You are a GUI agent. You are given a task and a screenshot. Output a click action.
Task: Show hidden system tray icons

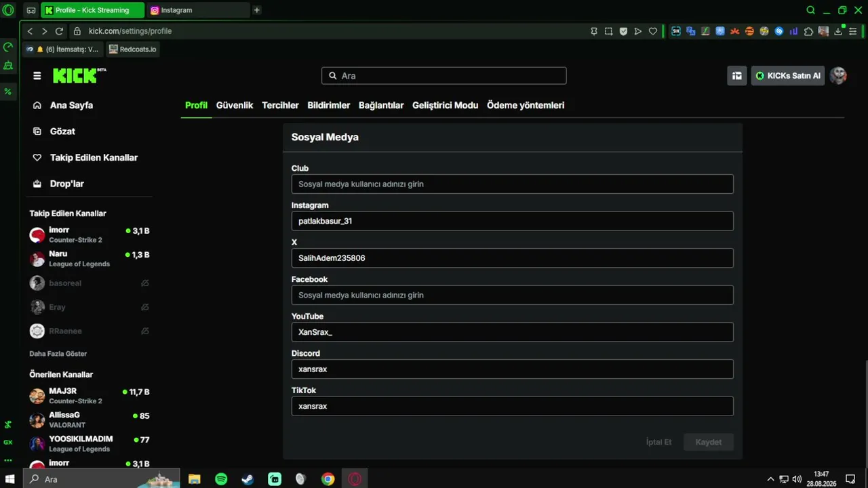point(770,479)
